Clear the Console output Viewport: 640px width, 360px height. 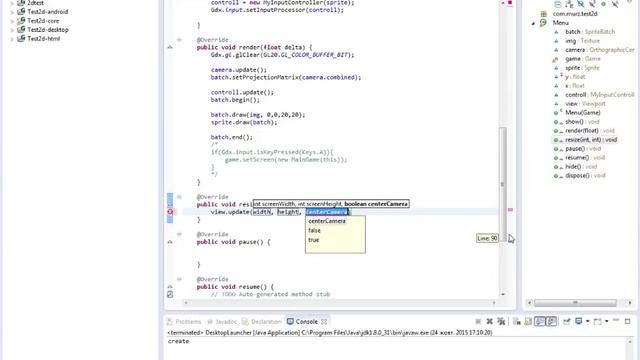[516, 322]
